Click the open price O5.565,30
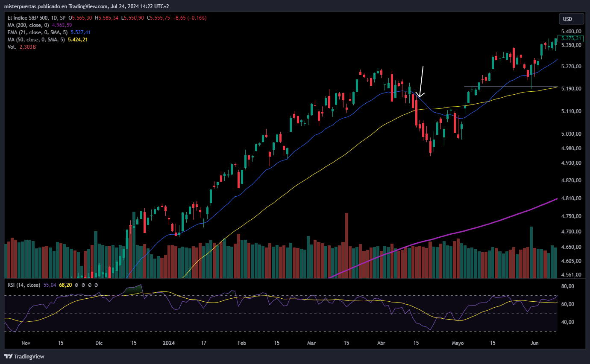This screenshot has height=364, width=590. [80, 18]
